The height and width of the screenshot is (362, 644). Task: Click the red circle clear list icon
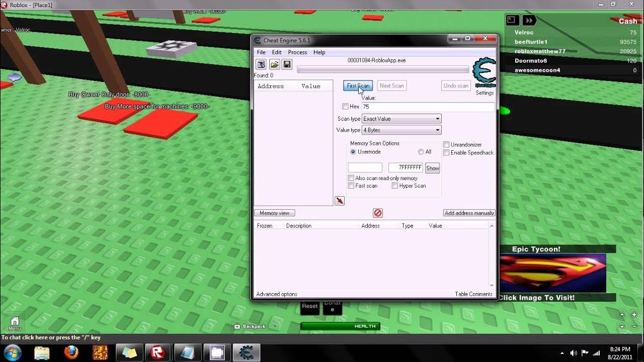pyautogui.click(x=378, y=213)
